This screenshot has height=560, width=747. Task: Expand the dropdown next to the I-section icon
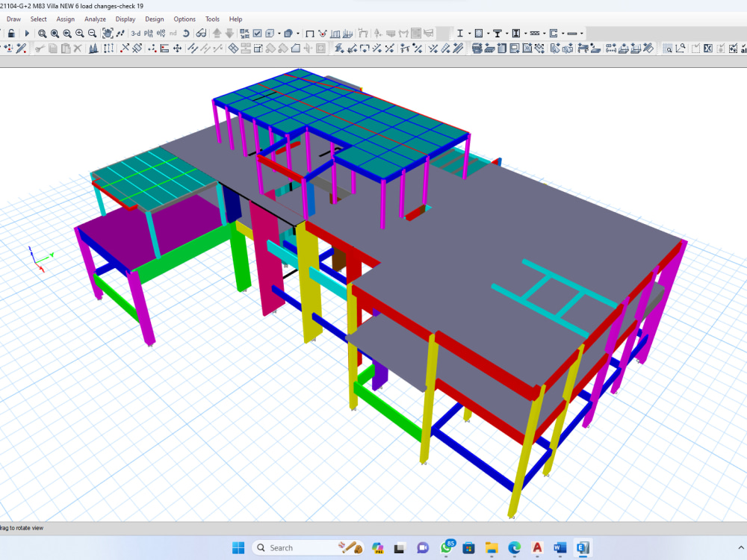469,34
